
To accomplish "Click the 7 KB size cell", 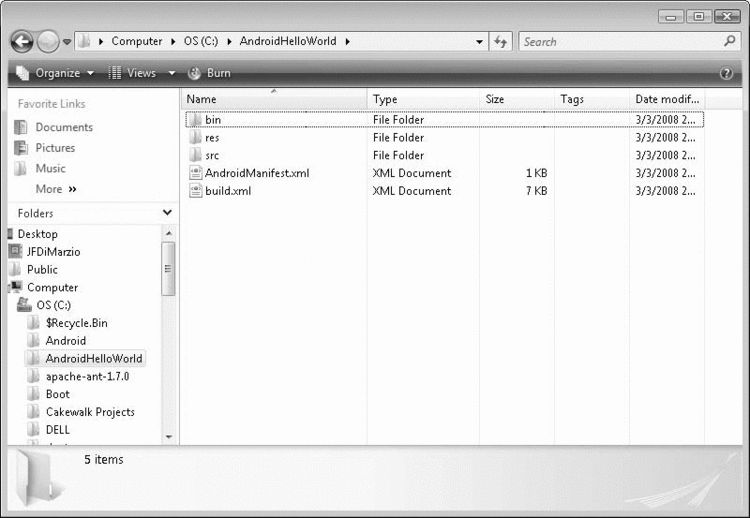I will [536, 191].
